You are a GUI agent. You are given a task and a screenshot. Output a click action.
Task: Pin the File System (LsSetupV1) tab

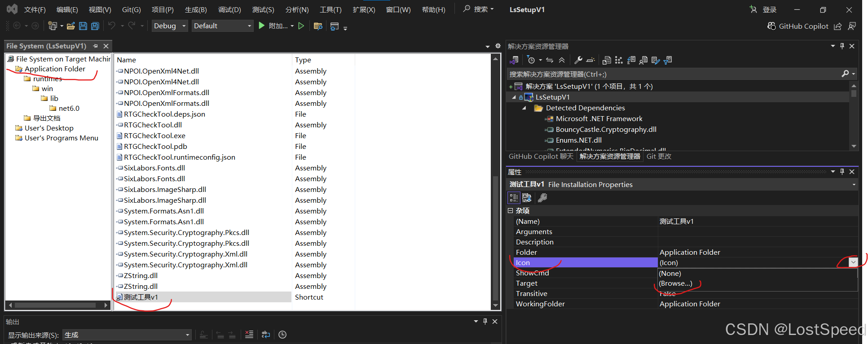[95, 46]
